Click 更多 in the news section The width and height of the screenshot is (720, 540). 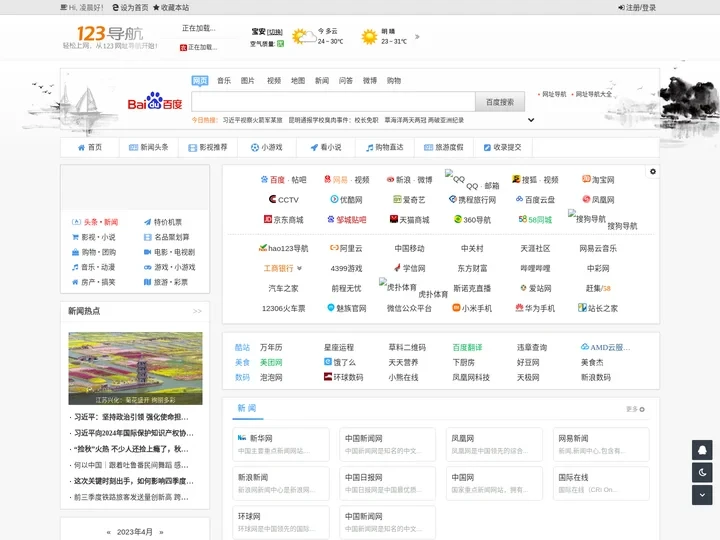(636, 409)
